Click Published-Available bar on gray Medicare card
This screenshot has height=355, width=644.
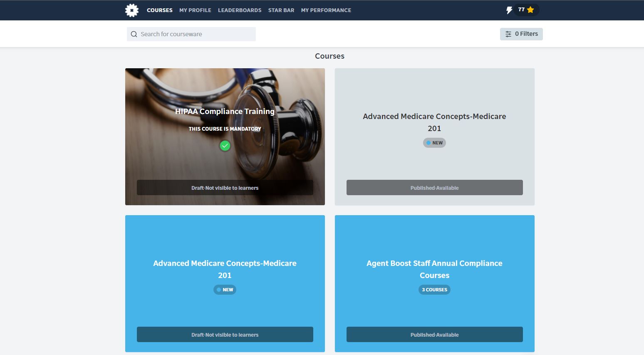[435, 188]
